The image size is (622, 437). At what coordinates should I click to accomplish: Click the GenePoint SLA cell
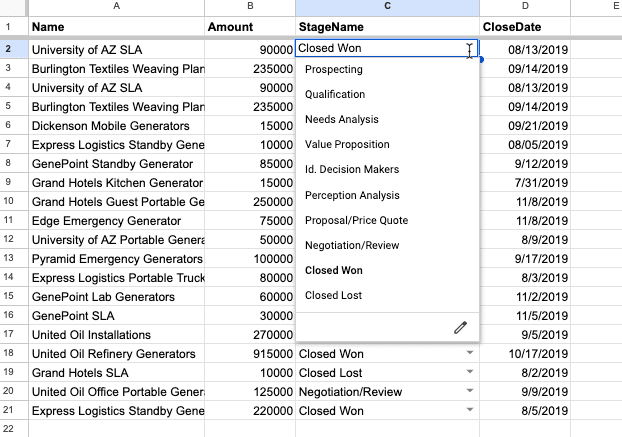click(x=116, y=316)
